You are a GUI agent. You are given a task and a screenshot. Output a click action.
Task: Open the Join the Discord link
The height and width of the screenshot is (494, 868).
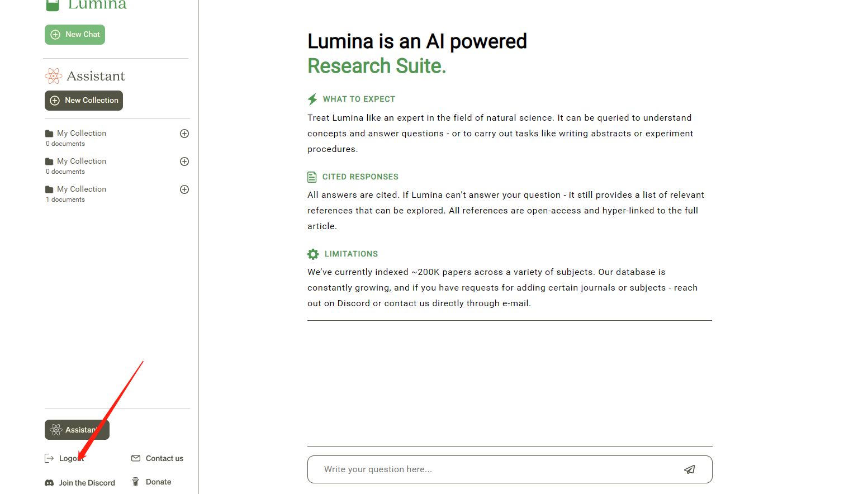point(87,482)
